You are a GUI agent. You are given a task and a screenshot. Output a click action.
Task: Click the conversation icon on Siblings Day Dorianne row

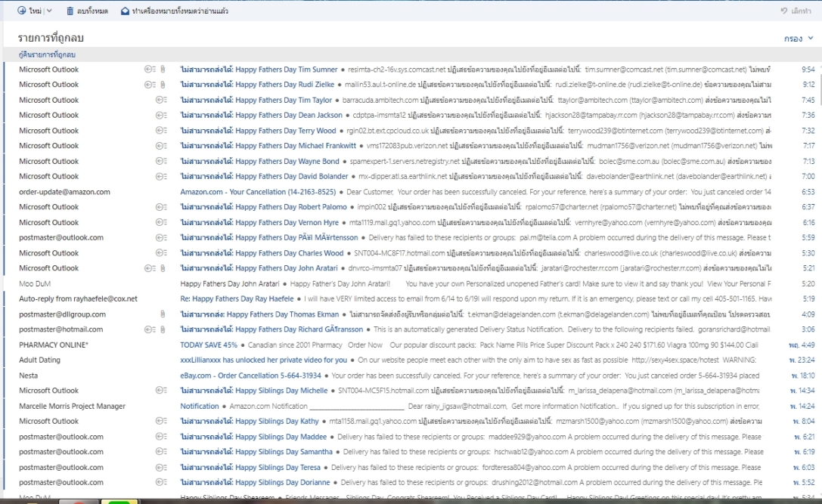[161, 482]
